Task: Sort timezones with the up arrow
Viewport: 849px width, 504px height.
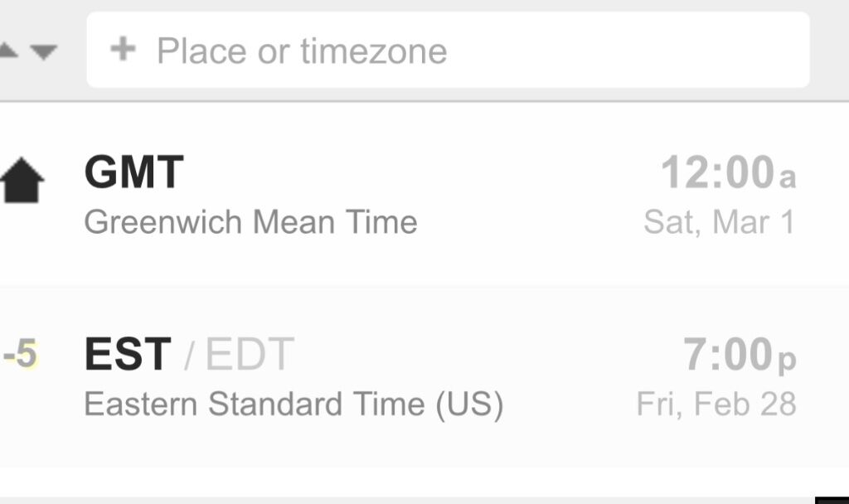Action: (x=7, y=51)
